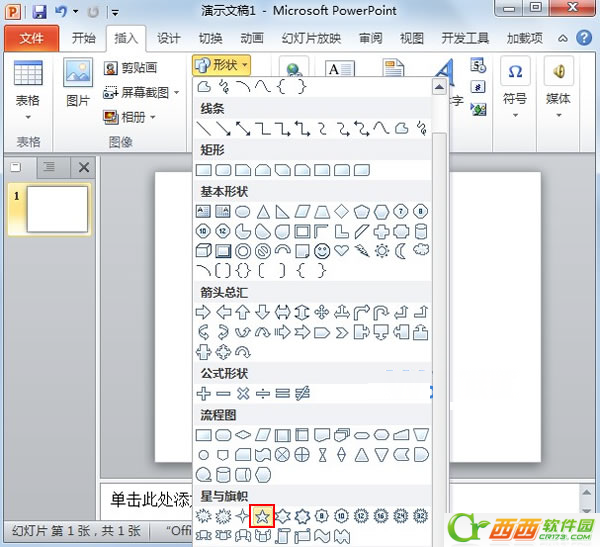Image resolution: width=600 pixels, height=547 pixels.
Task: Choose the cloud shape
Action: [x=421, y=250]
